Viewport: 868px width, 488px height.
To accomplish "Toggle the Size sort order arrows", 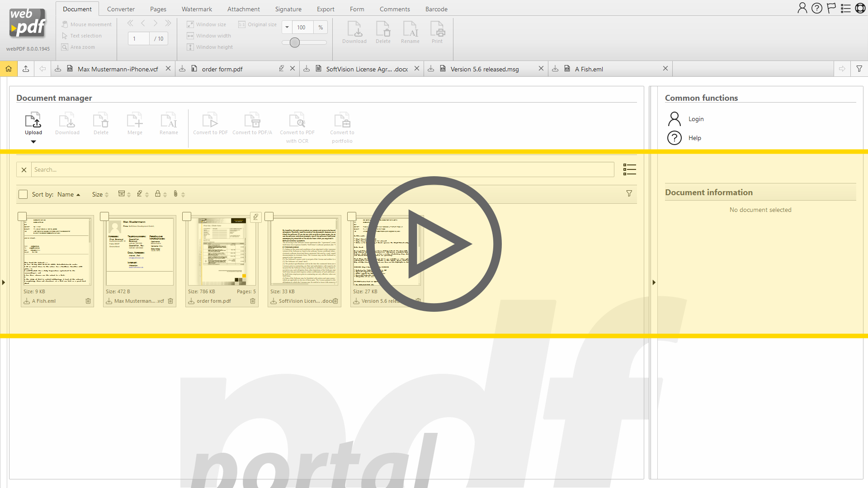I will pyautogui.click(x=107, y=194).
